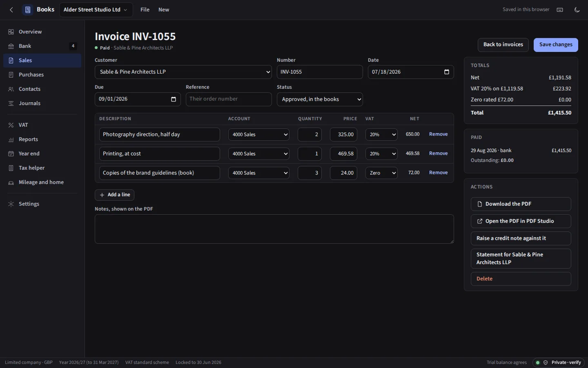Open the New menu
The image size is (588, 368).
[x=164, y=10]
